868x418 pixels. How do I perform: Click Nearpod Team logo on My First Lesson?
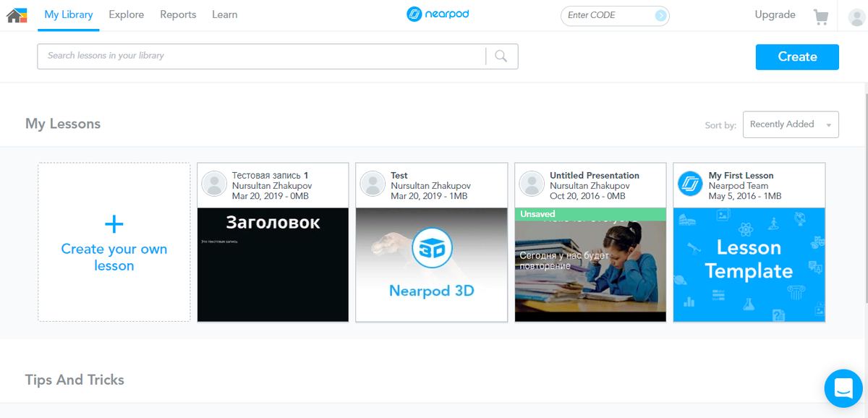point(691,184)
